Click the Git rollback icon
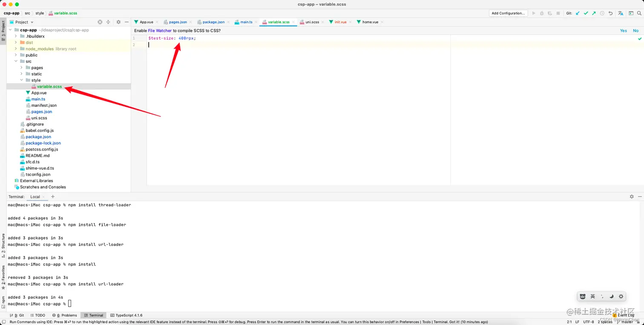Image resolution: width=644 pixels, height=325 pixels. pyautogui.click(x=610, y=13)
